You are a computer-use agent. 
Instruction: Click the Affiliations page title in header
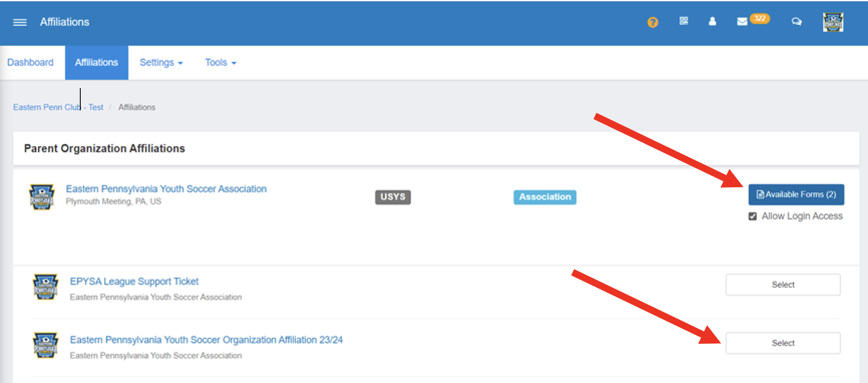click(x=65, y=22)
